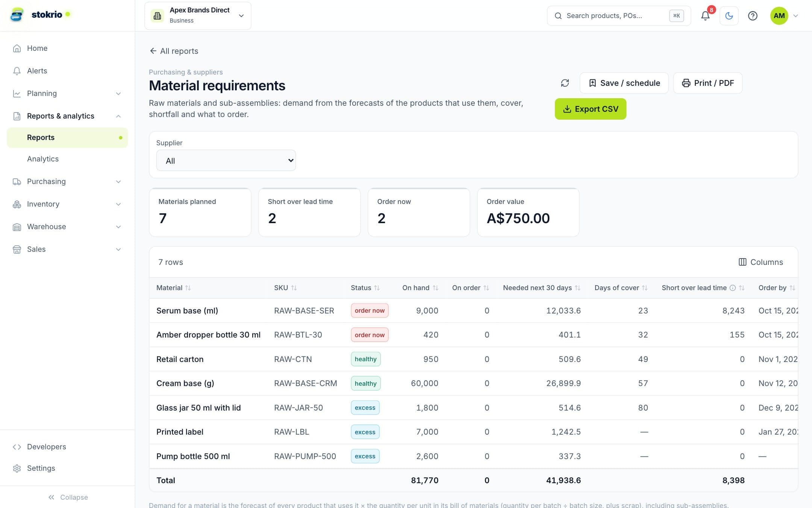
Task: Collapse the Reports & analytics section
Action: [118, 116]
